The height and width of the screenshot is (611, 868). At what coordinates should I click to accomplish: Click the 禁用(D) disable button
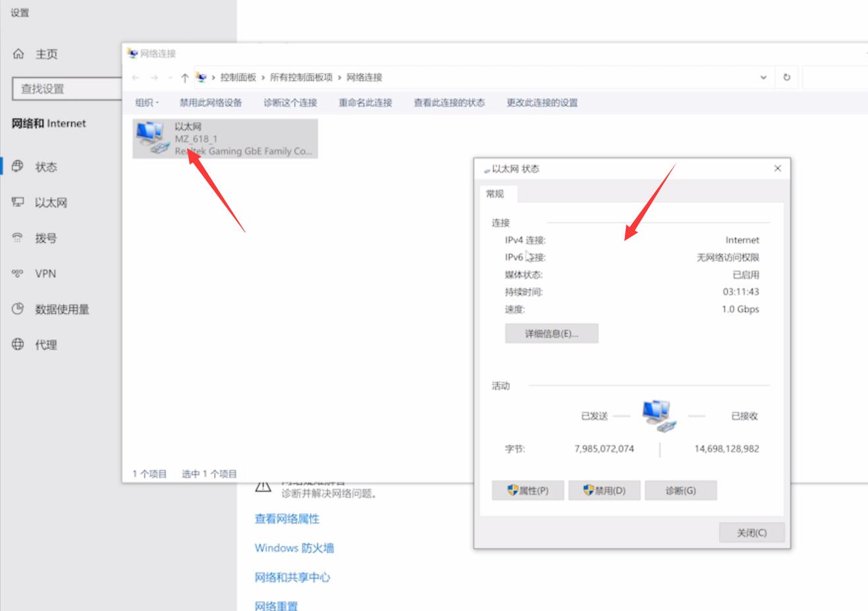[x=605, y=491]
